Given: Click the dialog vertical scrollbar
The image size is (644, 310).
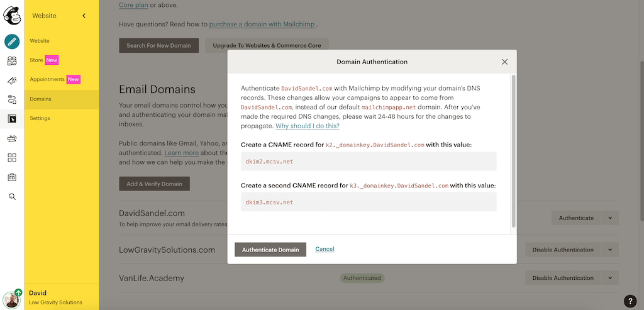Looking at the screenshot, I should coord(513,151).
